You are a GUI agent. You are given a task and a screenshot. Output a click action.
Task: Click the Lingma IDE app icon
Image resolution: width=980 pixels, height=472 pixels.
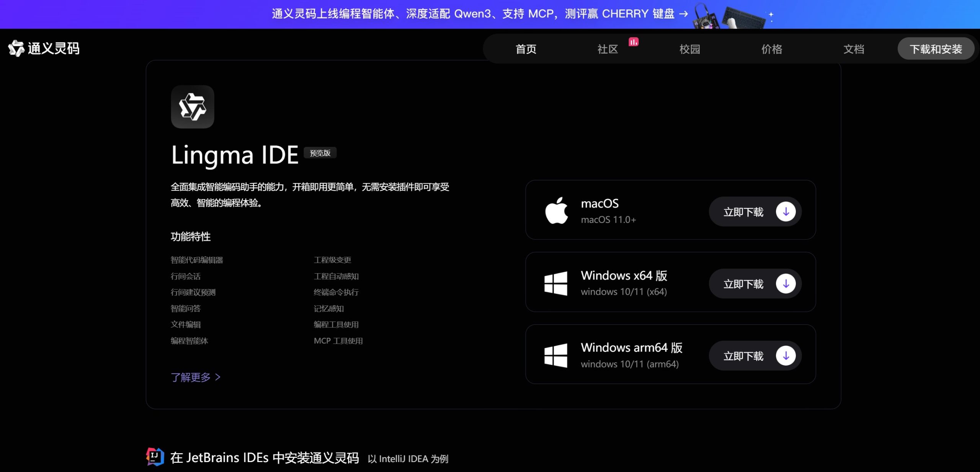pos(193,107)
